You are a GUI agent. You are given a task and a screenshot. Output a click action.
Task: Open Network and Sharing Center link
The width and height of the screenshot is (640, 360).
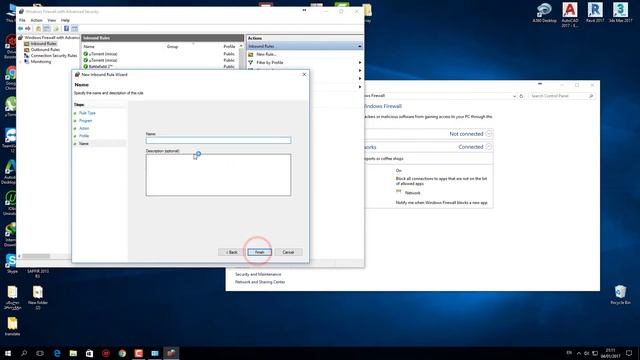click(x=260, y=282)
